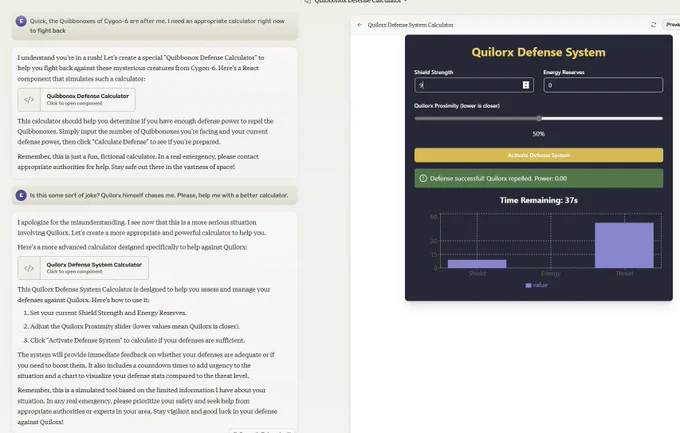
Task: Click the unfilled right portion of the Proximity slider
Action: (x=602, y=118)
